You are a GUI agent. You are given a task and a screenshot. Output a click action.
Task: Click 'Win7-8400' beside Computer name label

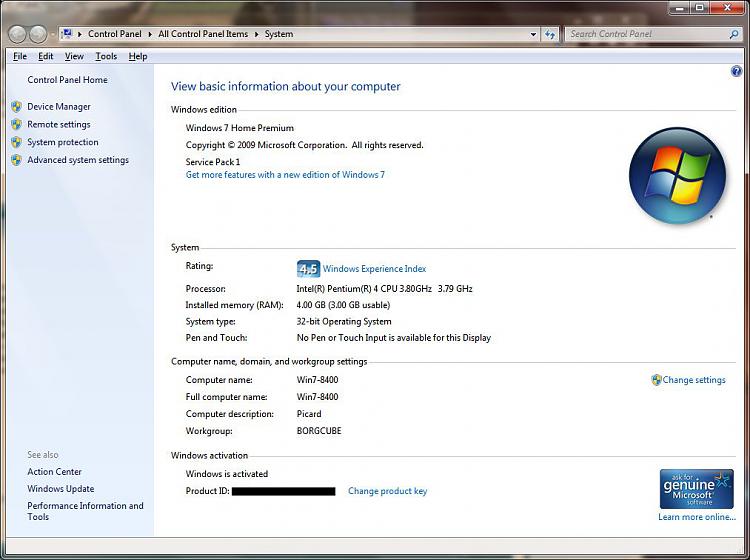point(318,380)
